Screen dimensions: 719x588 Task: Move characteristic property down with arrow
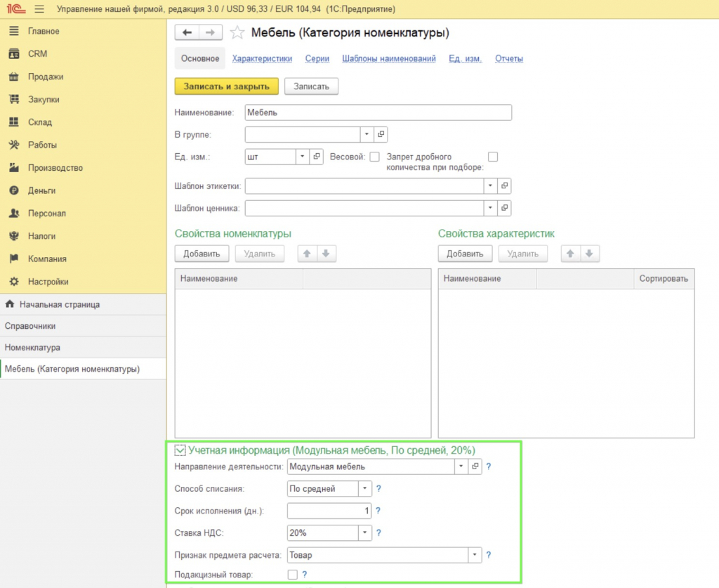coord(589,254)
